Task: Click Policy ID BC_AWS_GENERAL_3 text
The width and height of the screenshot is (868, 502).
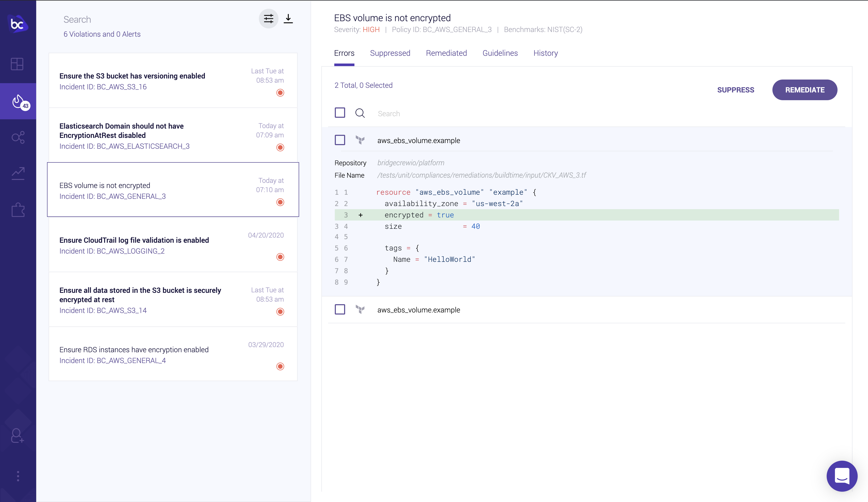Action: click(442, 30)
